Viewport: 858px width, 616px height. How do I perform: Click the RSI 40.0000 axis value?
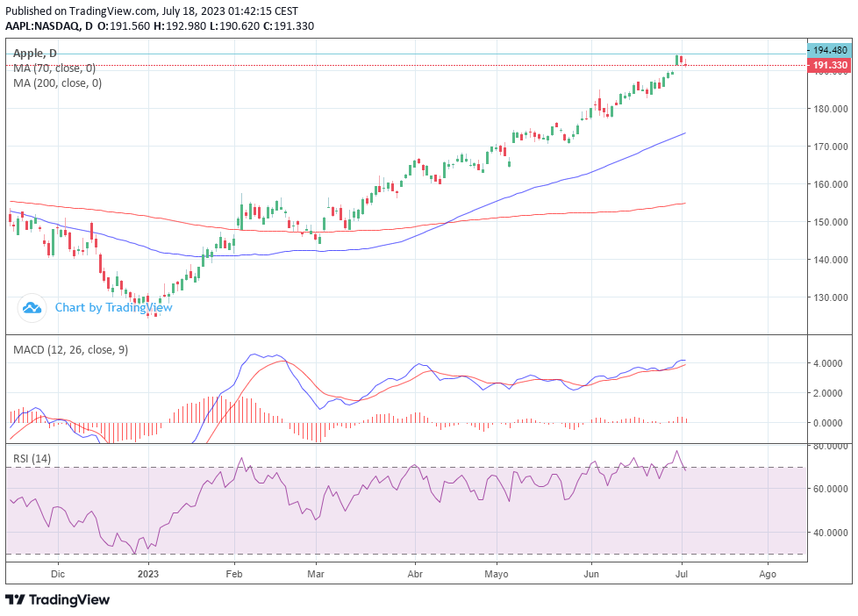(x=830, y=533)
